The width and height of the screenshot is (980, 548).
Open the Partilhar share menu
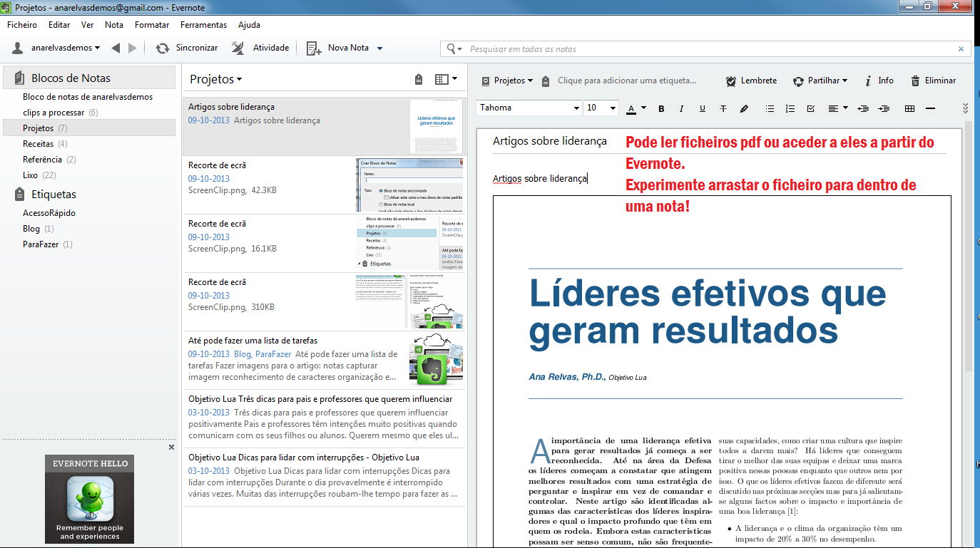point(820,81)
